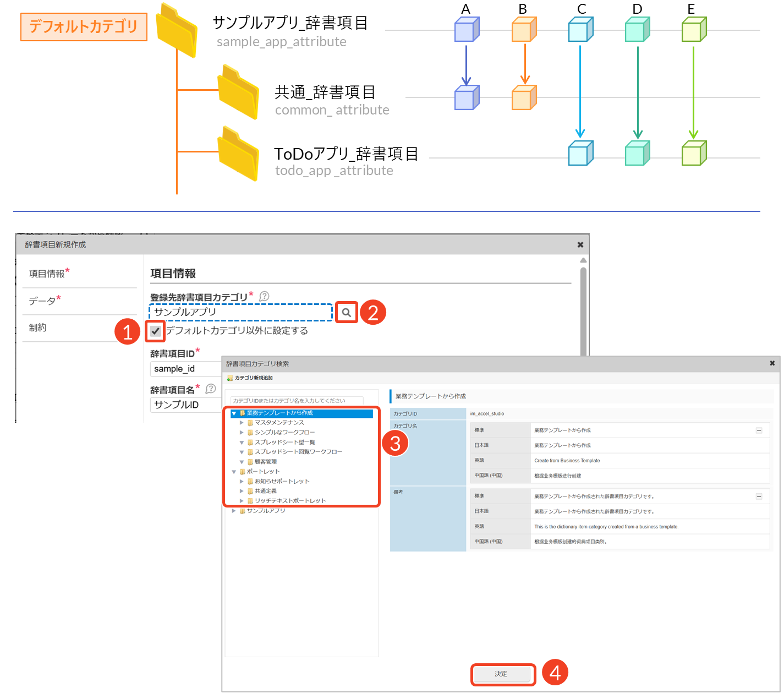Collapse the 標準 row in 備考 section
The image size is (784, 693).
point(759,496)
